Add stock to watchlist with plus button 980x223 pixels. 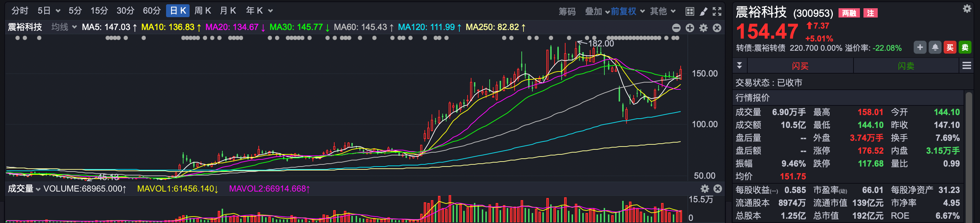click(x=920, y=48)
